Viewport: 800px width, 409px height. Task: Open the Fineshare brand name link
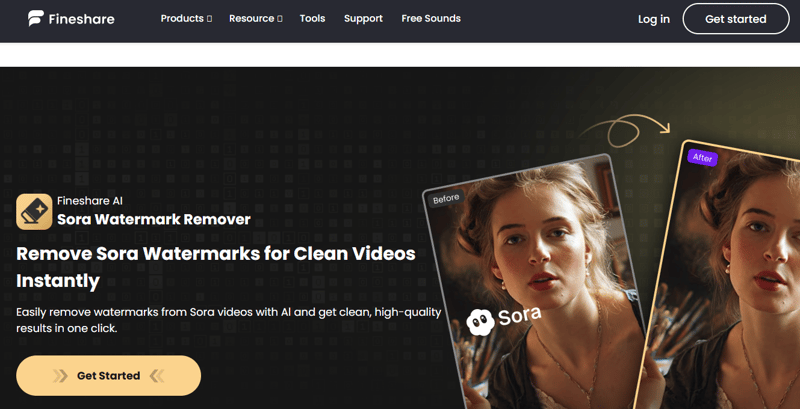(x=81, y=19)
